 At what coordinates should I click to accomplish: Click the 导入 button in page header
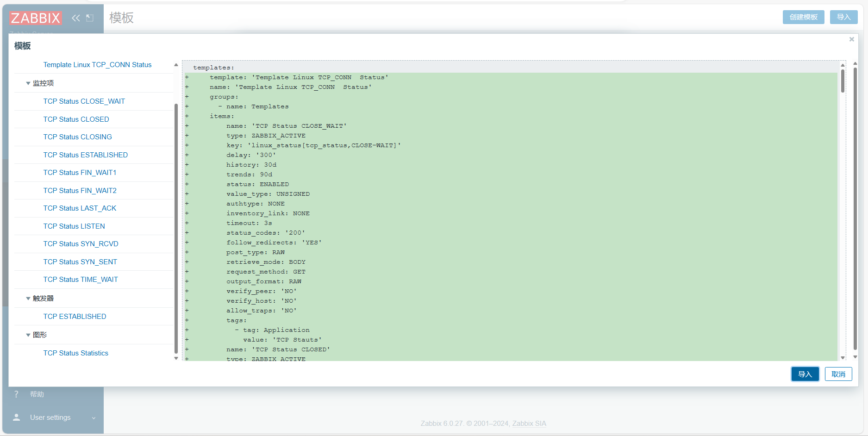844,17
